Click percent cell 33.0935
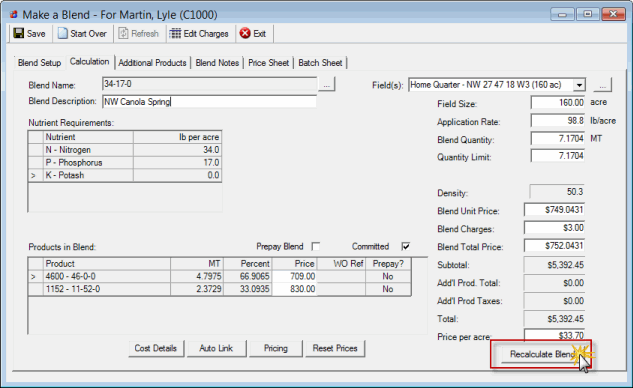Viewport: 633px width, 388px height. (x=248, y=289)
